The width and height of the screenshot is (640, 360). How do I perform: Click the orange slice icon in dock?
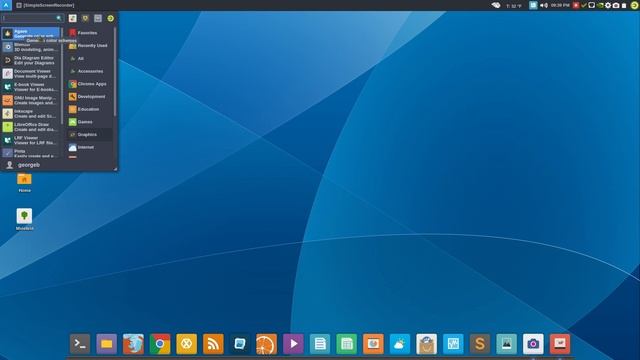(267, 344)
